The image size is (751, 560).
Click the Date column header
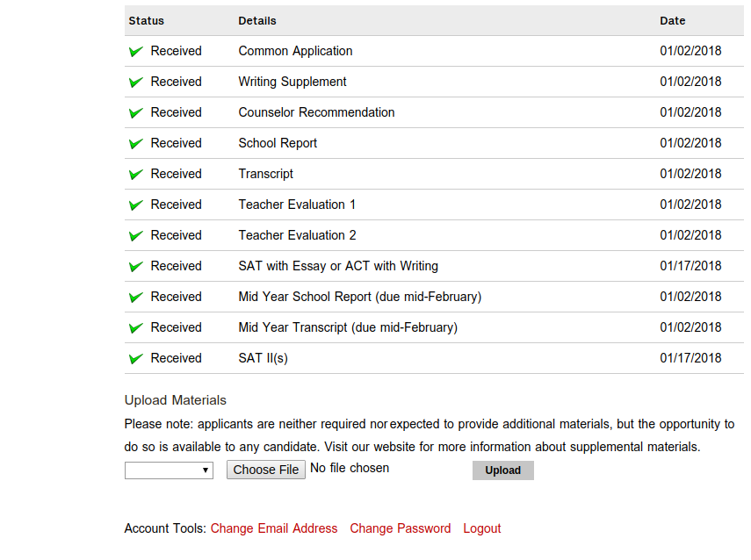tap(673, 21)
